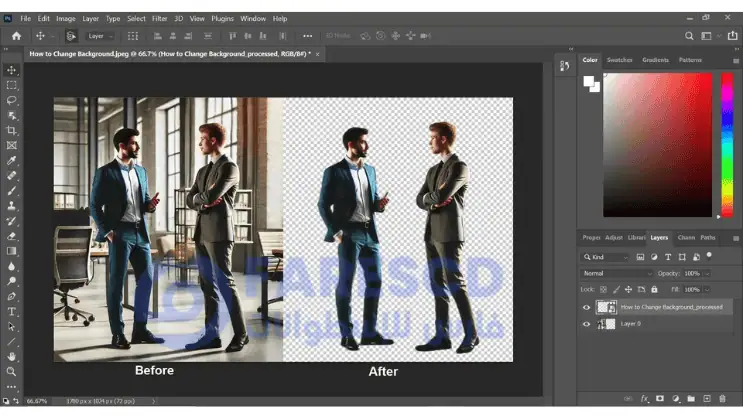Toggle Lock image pixels brush icon

tap(616, 290)
